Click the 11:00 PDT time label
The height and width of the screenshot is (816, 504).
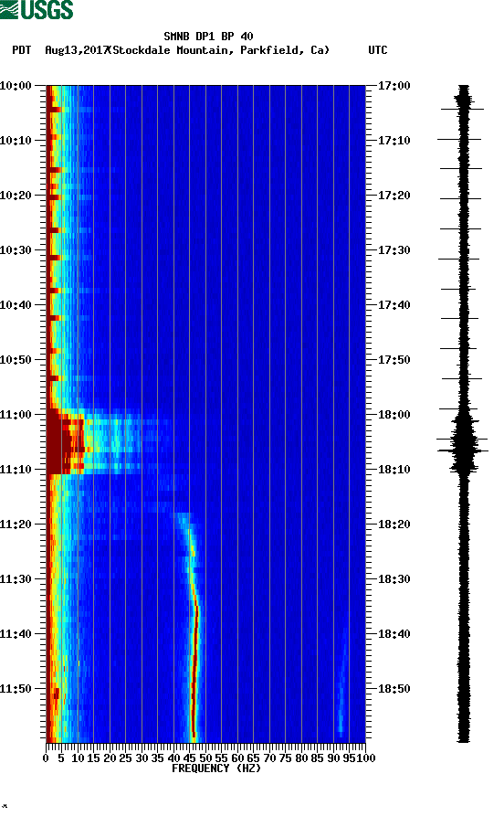[x=16, y=415]
